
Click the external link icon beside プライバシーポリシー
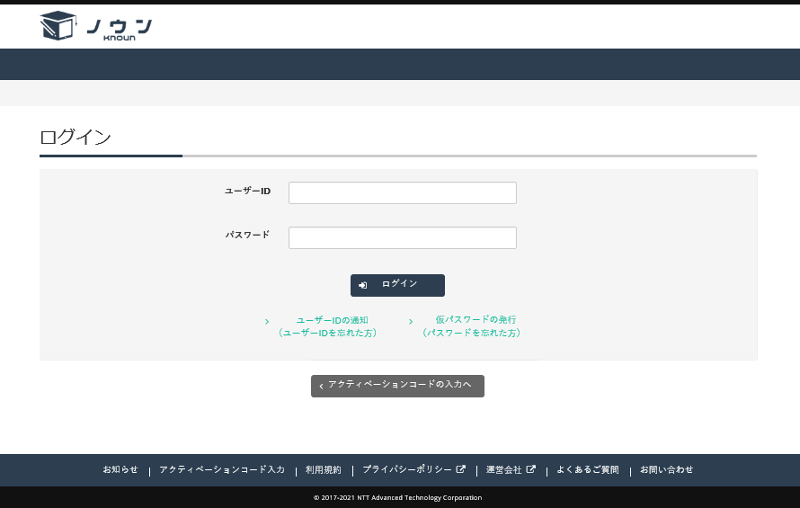pos(461,469)
